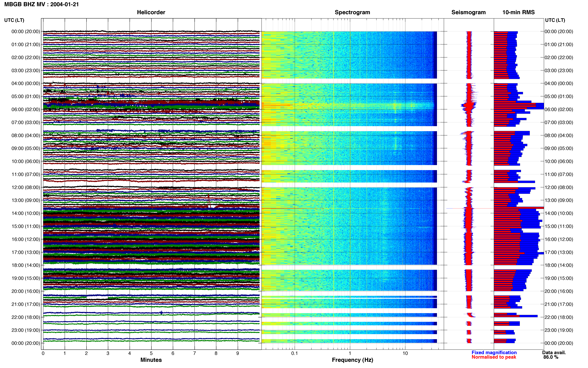Click the 2 tick on Minutes axis
Image resolution: width=588 pixels, height=368 pixels.
coord(86,353)
